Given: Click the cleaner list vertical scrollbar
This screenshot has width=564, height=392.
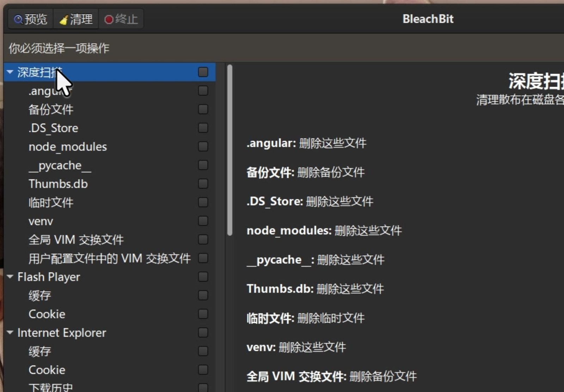Looking at the screenshot, I should point(230,150).
